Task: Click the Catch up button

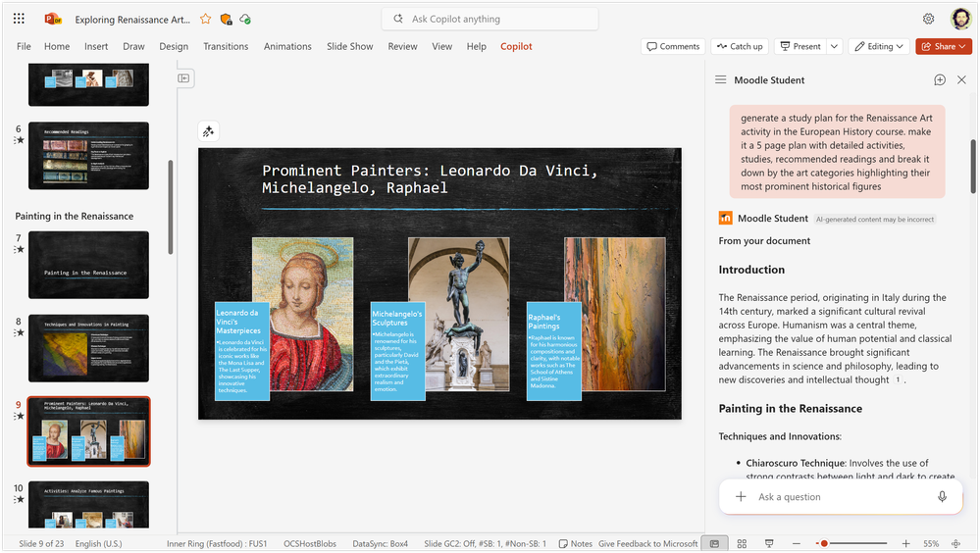Action: [740, 46]
